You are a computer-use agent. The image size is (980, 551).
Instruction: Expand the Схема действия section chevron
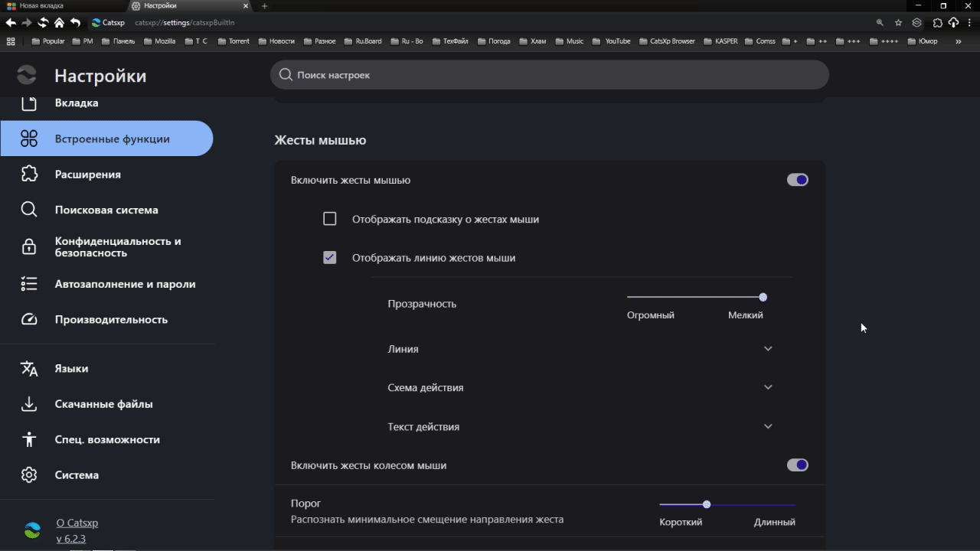tap(768, 387)
